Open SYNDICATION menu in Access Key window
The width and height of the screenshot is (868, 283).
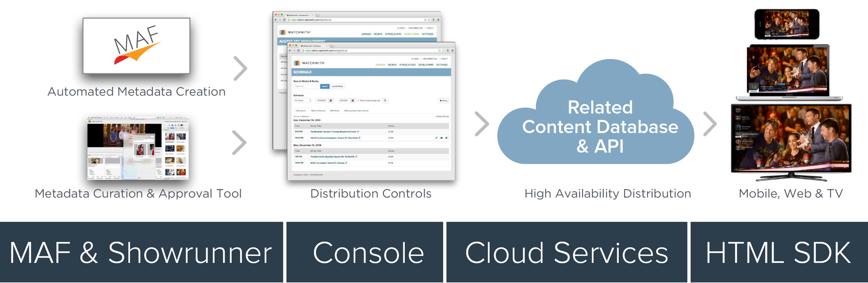393,34
